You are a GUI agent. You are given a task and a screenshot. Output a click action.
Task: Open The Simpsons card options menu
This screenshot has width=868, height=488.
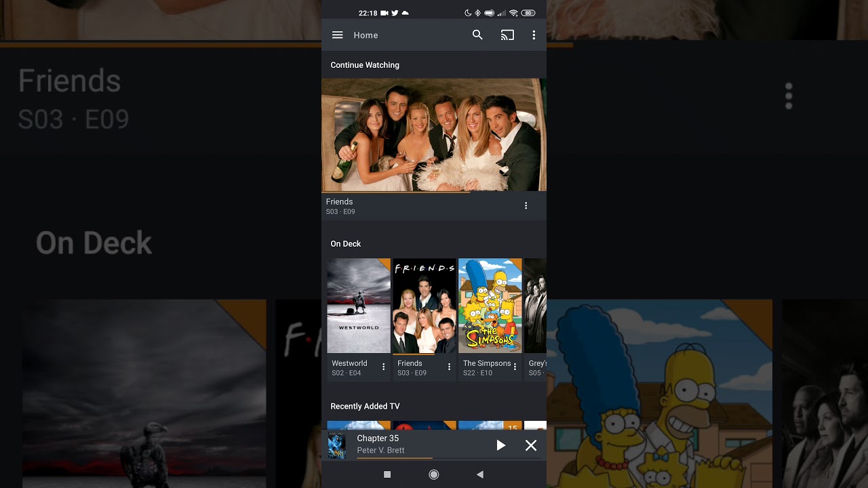[515, 367]
